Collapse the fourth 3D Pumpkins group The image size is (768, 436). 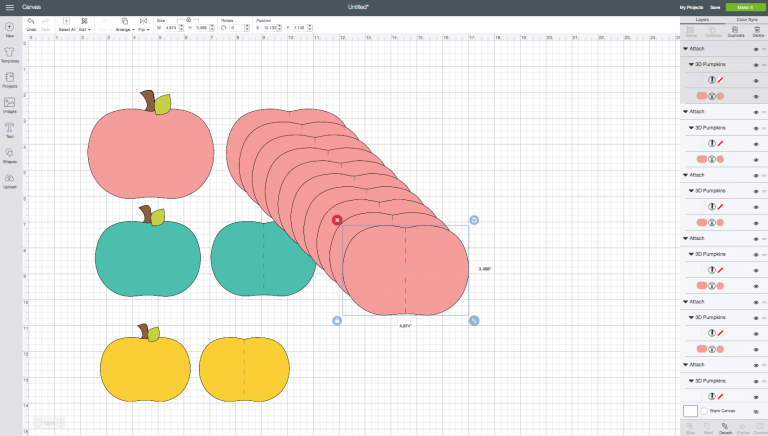tap(691, 254)
